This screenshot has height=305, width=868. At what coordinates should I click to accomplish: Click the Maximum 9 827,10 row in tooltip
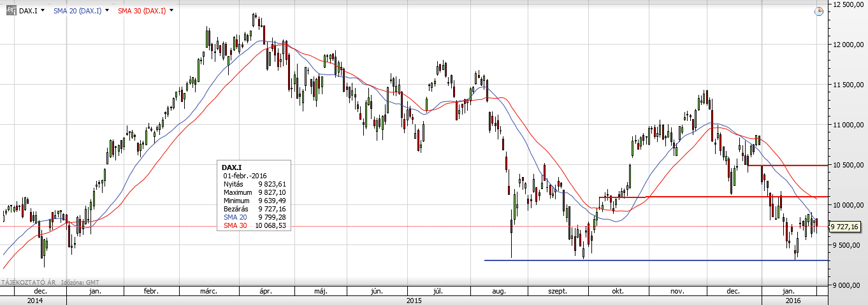coord(255,192)
